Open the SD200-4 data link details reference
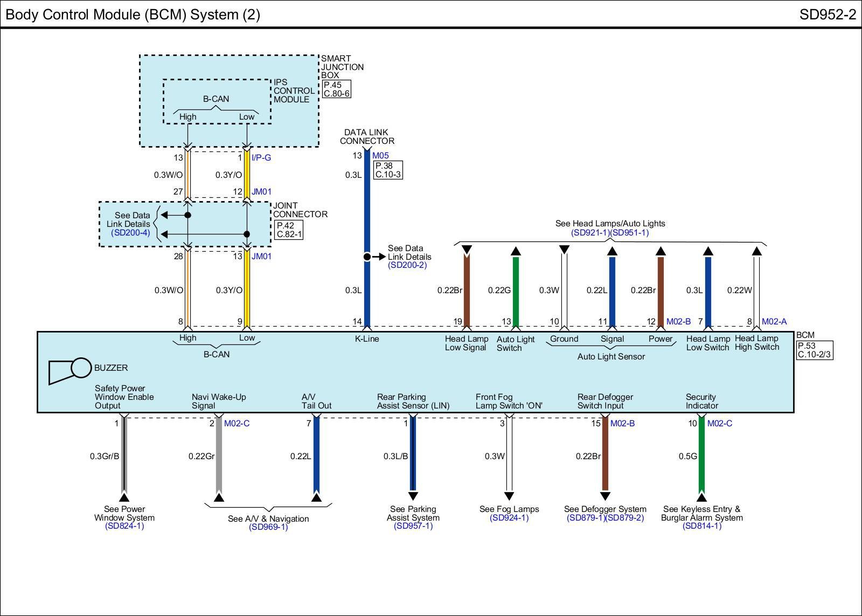 pos(130,233)
